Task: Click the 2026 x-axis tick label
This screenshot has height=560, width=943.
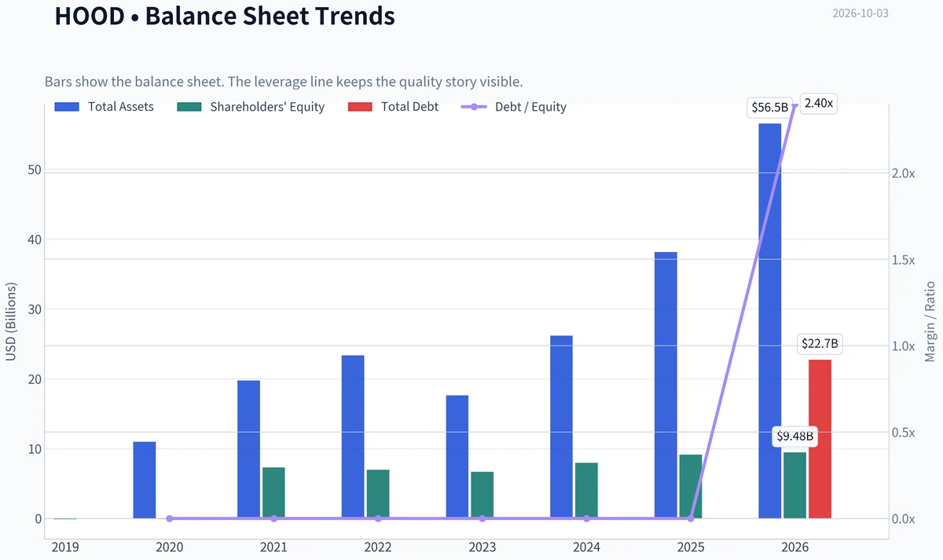Action: (x=795, y=546)
